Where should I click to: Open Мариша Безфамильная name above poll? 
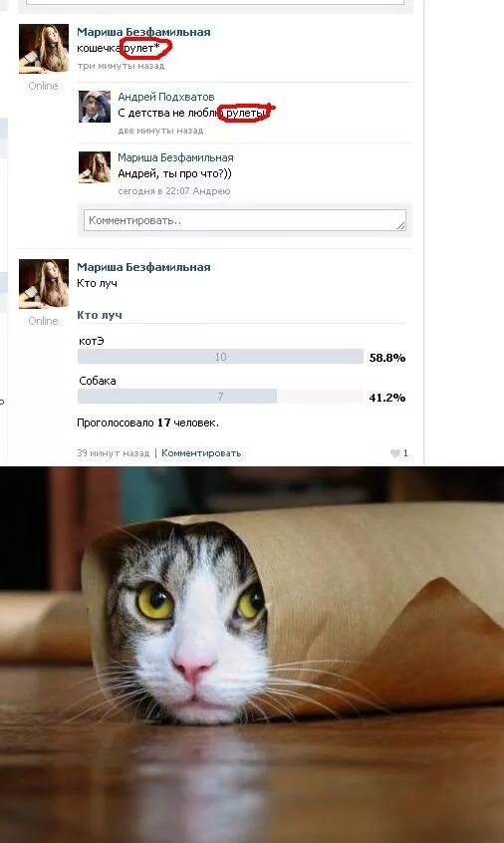coord(143,267)
